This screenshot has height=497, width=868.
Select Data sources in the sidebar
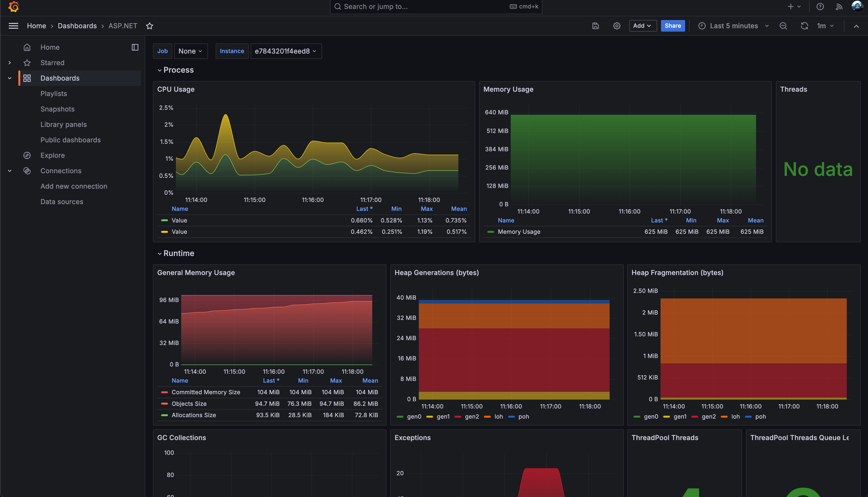pos(62,202)
